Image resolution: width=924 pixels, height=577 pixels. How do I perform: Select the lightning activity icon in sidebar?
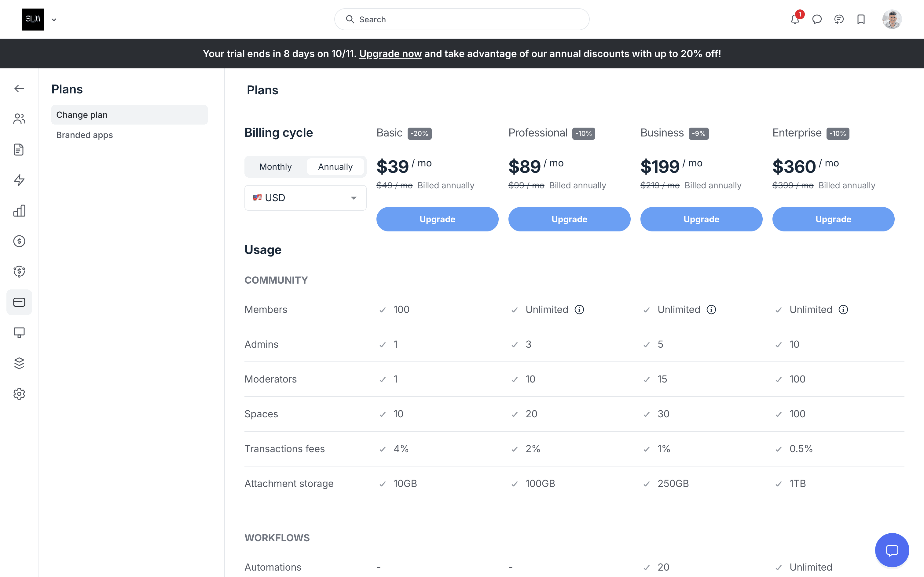(x=19, y=180)
